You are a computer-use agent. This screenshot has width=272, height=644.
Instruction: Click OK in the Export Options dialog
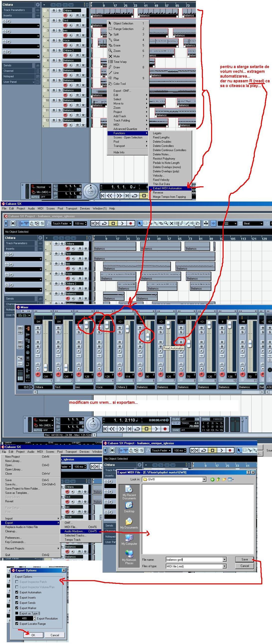(33, 635)
